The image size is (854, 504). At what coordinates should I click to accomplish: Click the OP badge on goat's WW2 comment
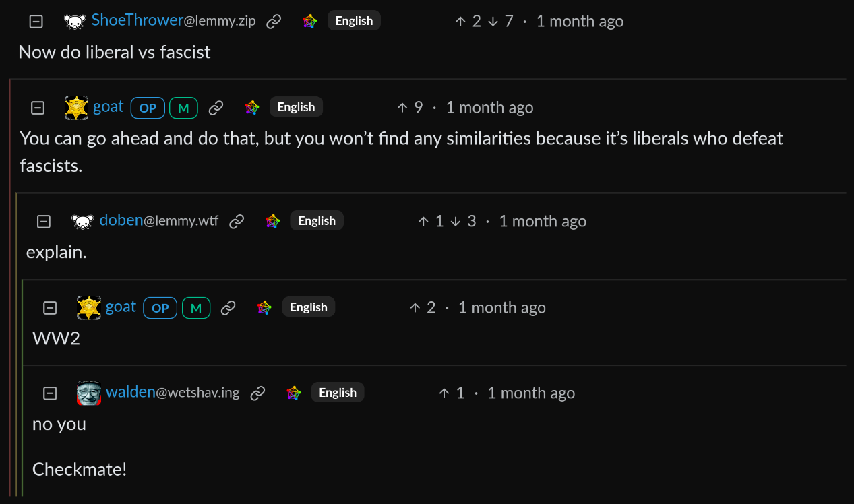click(x=160, y=308)
